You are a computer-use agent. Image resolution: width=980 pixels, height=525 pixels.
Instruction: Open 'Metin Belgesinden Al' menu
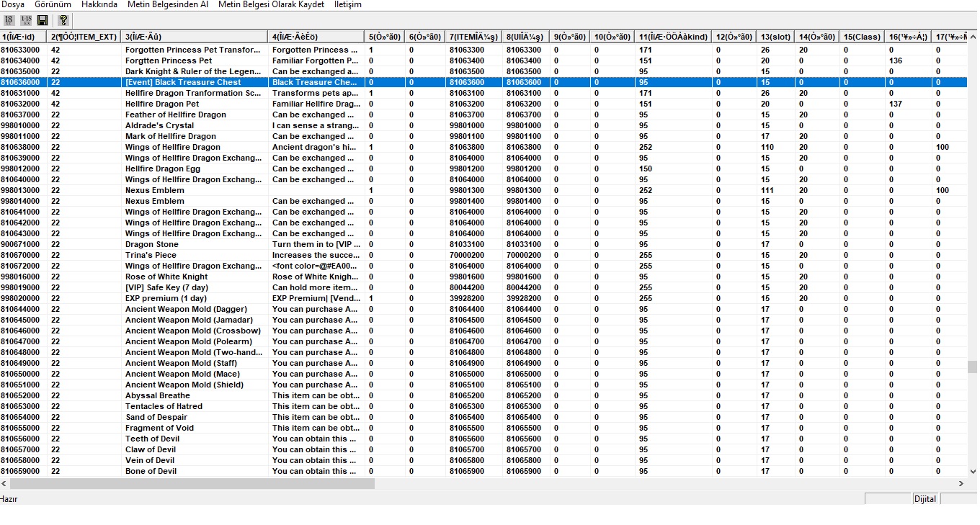pos(168,4)
